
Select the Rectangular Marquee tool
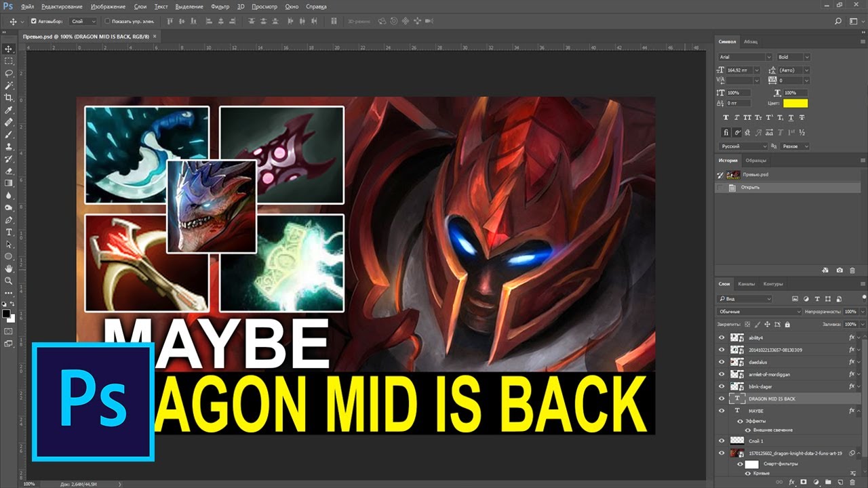(9, 61)
